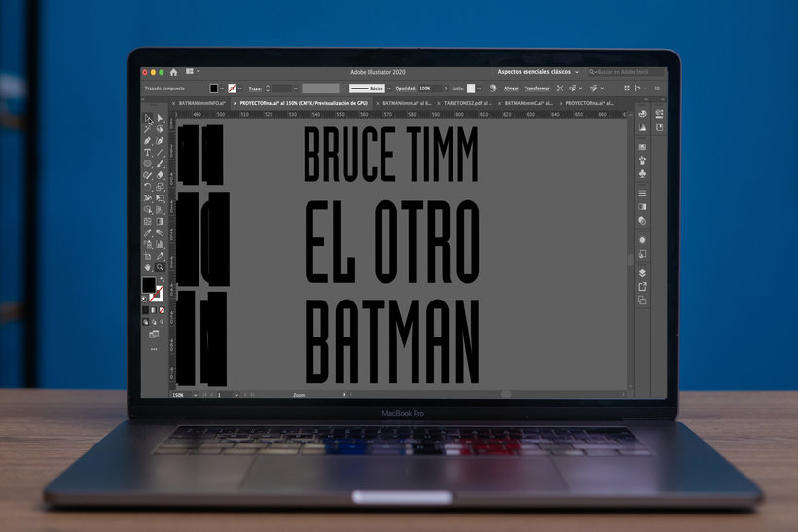
Task: Select the Hand tool
Action: [148, 267]
